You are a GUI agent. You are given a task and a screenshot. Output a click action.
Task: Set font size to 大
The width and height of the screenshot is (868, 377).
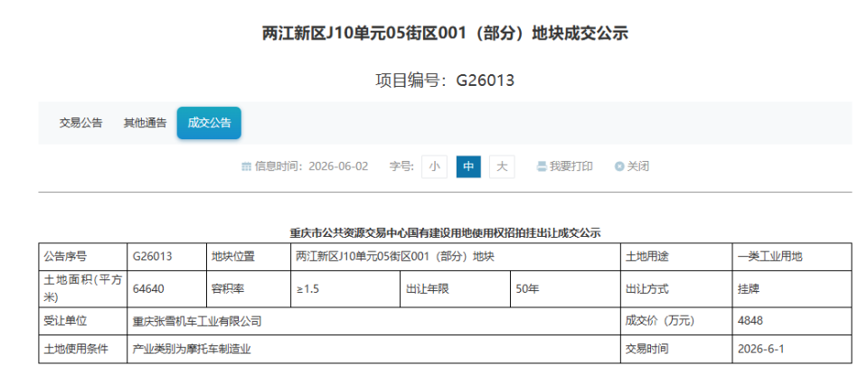pos(502,166)
